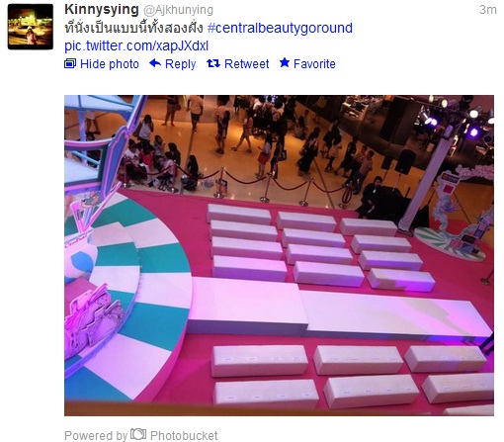The height and width of the screenshot is (442, 504).
Task: Toggle photo visibility via Hide photo text
Action: [x=110, y=64]
